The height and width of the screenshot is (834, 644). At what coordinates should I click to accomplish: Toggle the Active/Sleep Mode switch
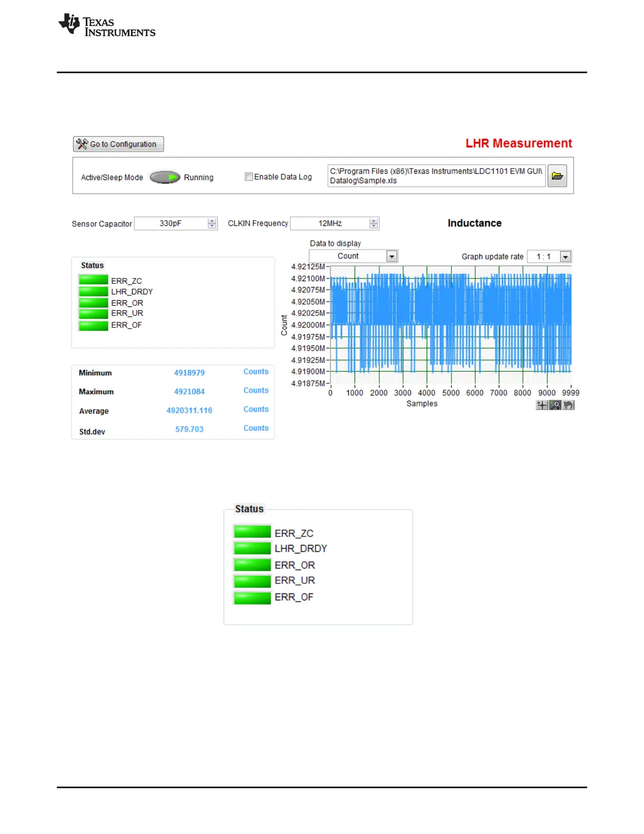[x=165, y=177]
